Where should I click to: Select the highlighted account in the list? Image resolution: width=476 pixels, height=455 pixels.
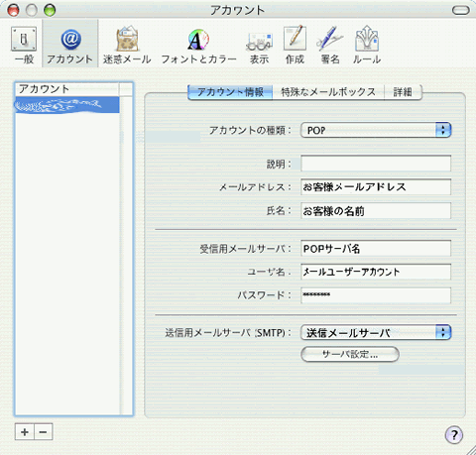(67, 105)
